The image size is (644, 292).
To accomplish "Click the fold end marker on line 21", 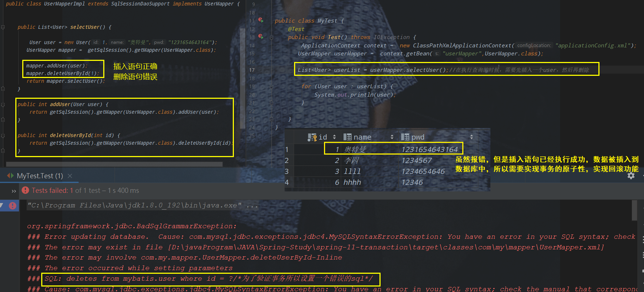I will point(271,103).
